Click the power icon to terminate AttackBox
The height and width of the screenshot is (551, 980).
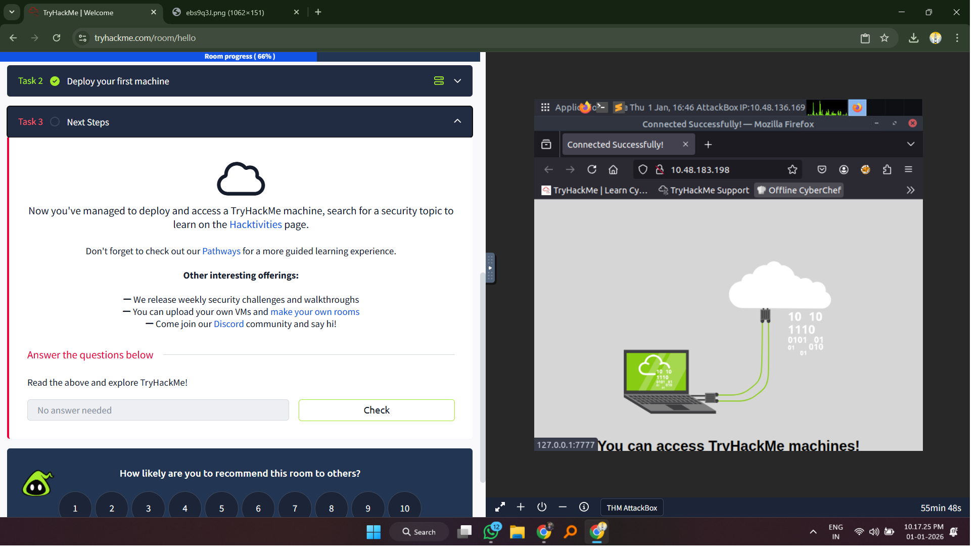(x=542, y=507)
